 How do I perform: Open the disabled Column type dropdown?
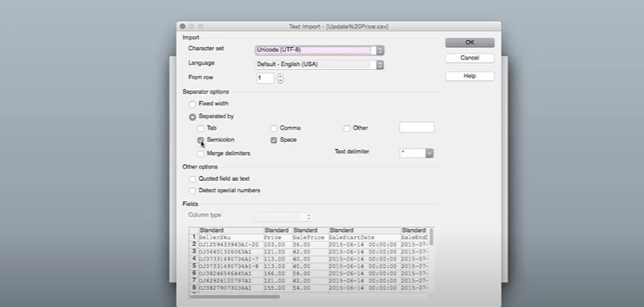point(284,217)
